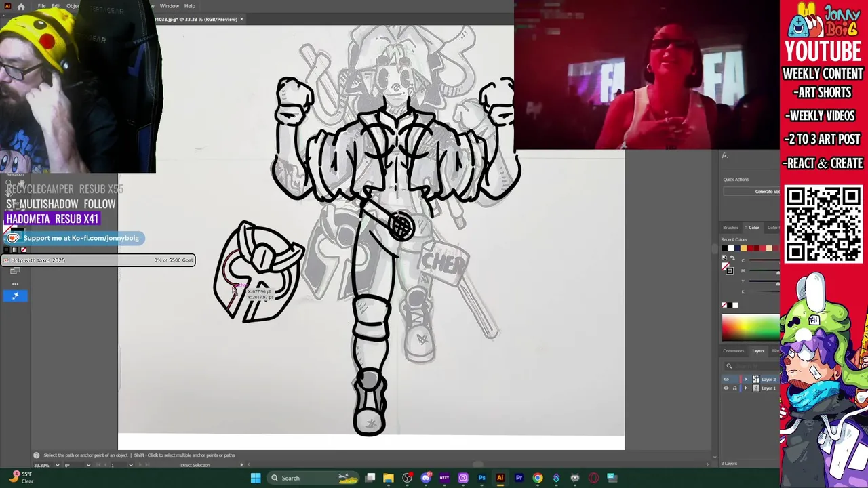
Task: Open Google Chrome from the taskbar
Action: pyautogui.click(x=537, y=478)
